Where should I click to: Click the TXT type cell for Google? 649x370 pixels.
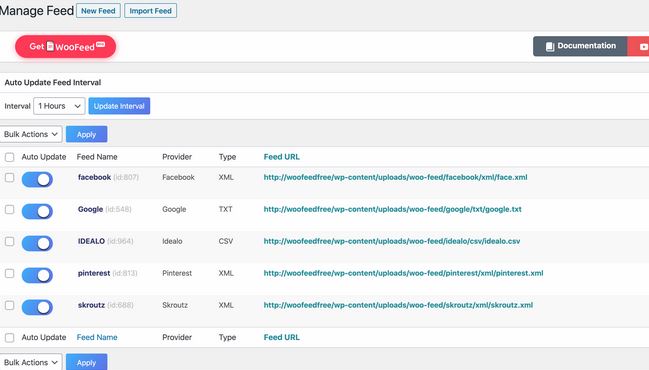point(226,209)
